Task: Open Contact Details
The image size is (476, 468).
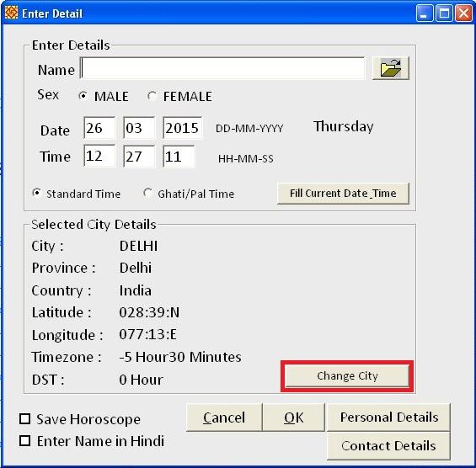Action: click(389, 446)
